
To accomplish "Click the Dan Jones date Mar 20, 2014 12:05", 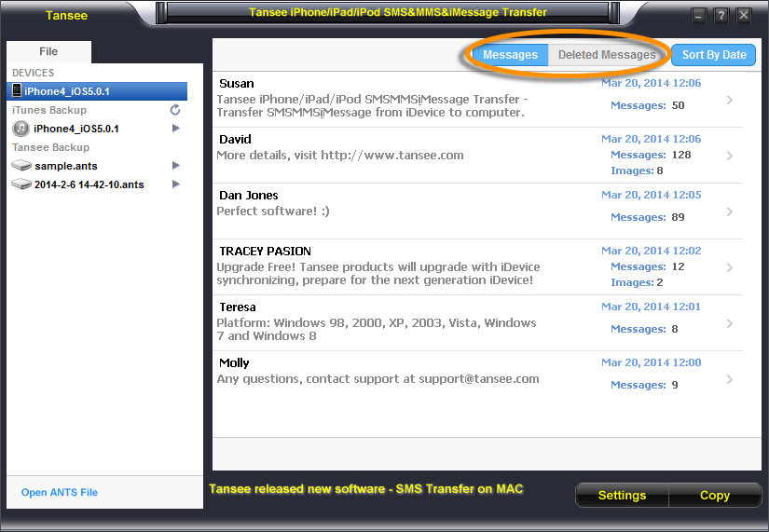I will (x=651, y=195).
